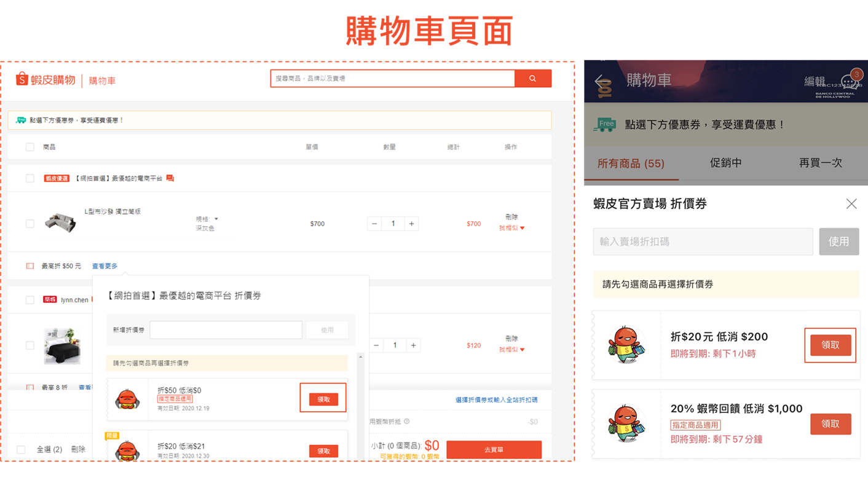
Task: Click 查看更多 next to 最高折 $50 元
Action: click(105, 266)
